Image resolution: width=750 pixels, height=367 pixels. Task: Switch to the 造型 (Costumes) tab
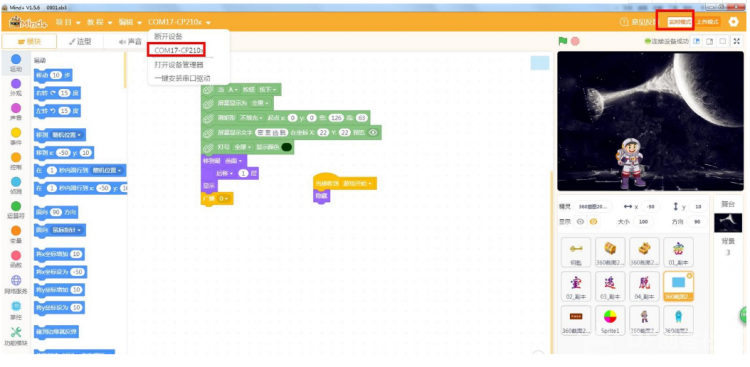(x=80, y=42)
